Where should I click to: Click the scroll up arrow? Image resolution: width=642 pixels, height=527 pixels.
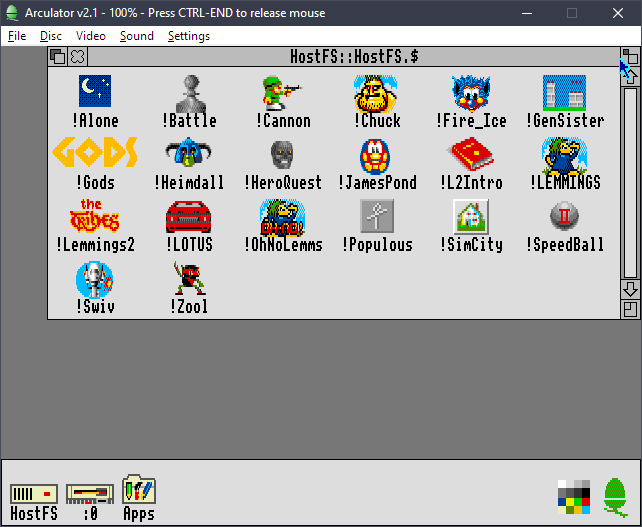pyautogui.click(x=630, y=76)
